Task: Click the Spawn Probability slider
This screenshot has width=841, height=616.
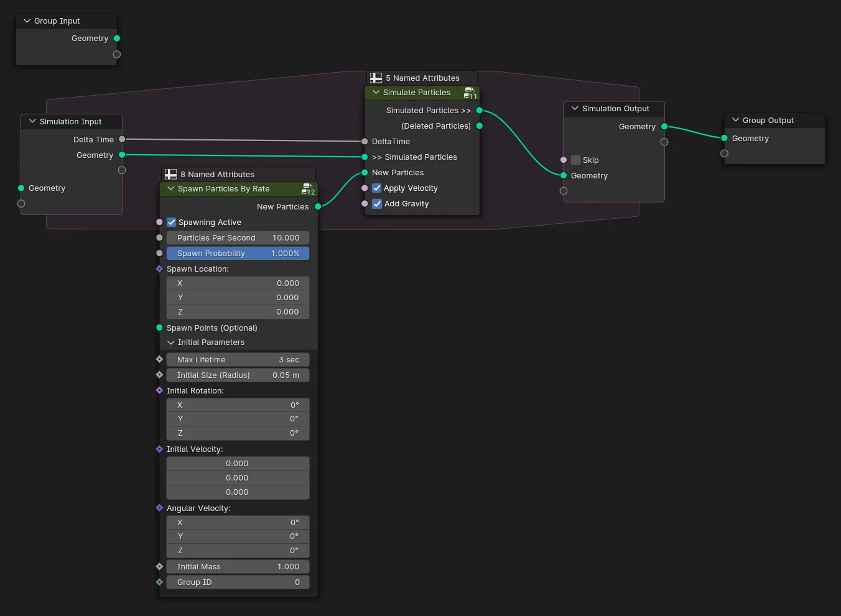Action: (238, 253)
